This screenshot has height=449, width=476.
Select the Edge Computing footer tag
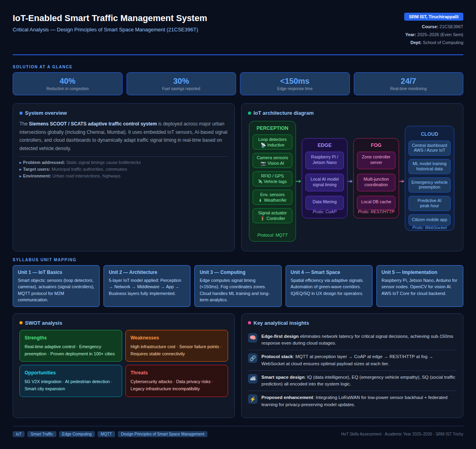[x=77, y=434]
